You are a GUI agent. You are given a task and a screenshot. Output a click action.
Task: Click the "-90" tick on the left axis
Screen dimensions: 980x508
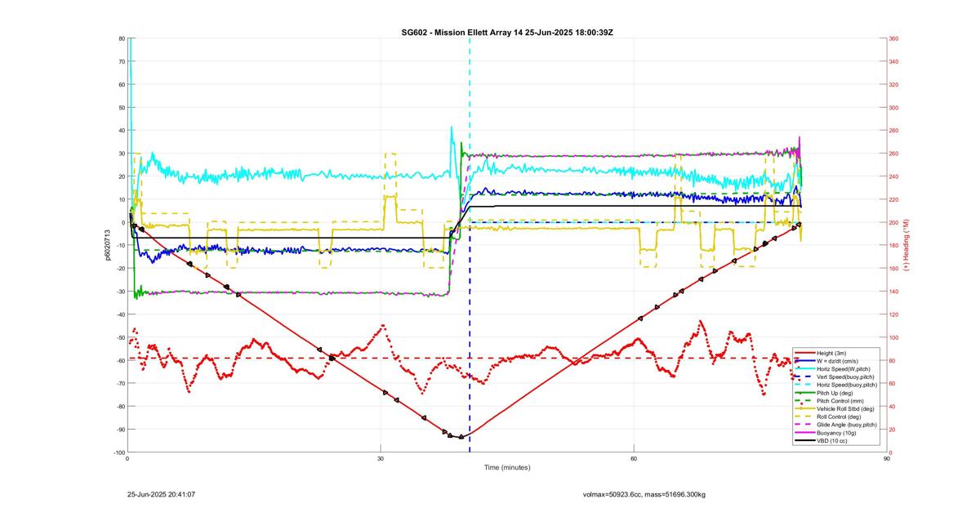tap(119, 430)
